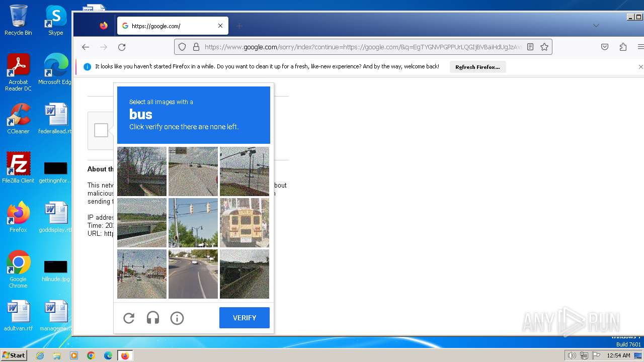Open a new tab with the plus button
This screenshot has width=644, height=362.
point(239,26)
